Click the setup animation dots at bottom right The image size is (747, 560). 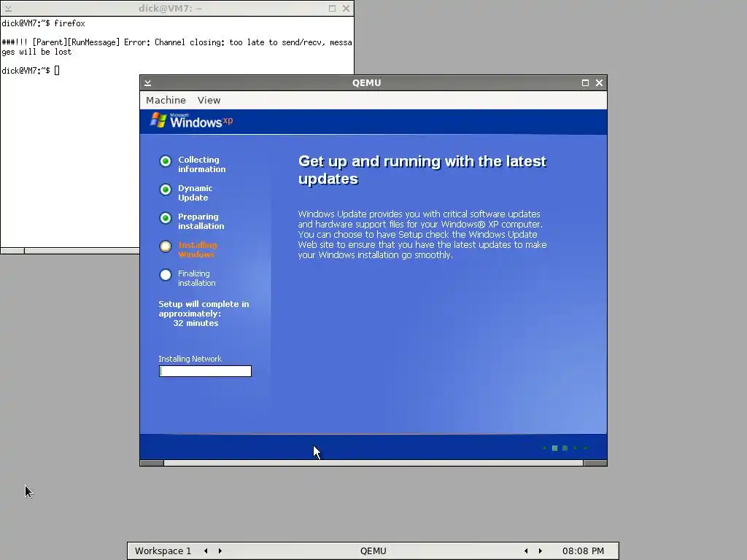565,448
